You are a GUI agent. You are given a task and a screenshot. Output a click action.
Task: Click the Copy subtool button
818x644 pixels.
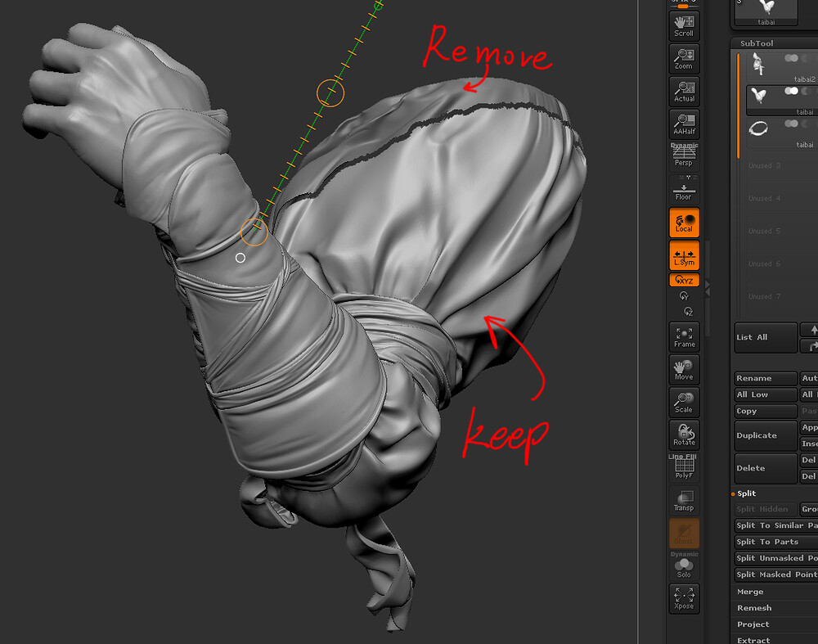(x=766, y=411)
